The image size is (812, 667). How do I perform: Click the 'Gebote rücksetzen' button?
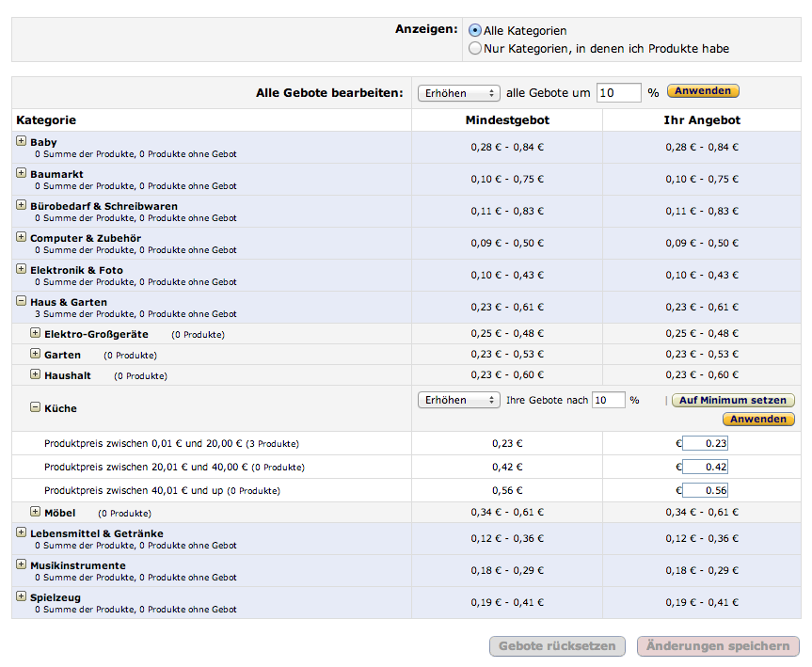(557, 646)
